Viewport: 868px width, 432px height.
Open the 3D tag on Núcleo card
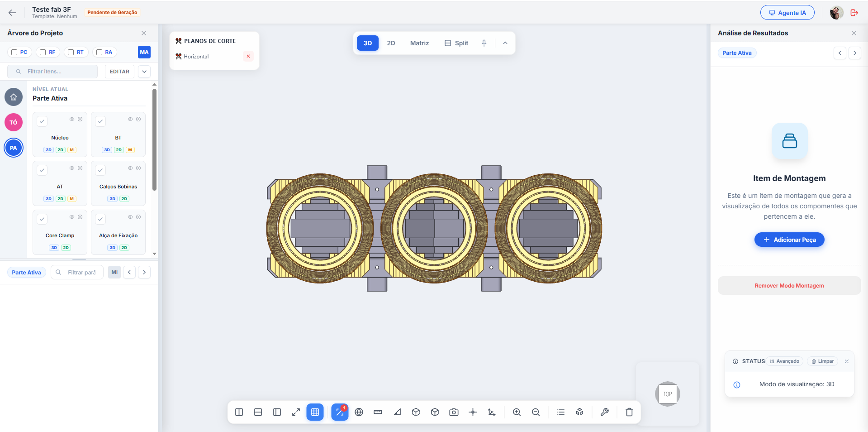[49, 150]
